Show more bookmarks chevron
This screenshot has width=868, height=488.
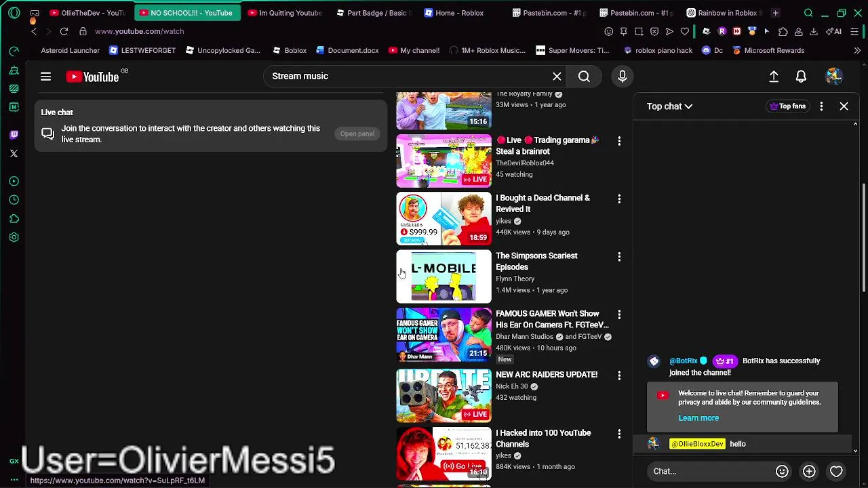click(x=857, y=51)
